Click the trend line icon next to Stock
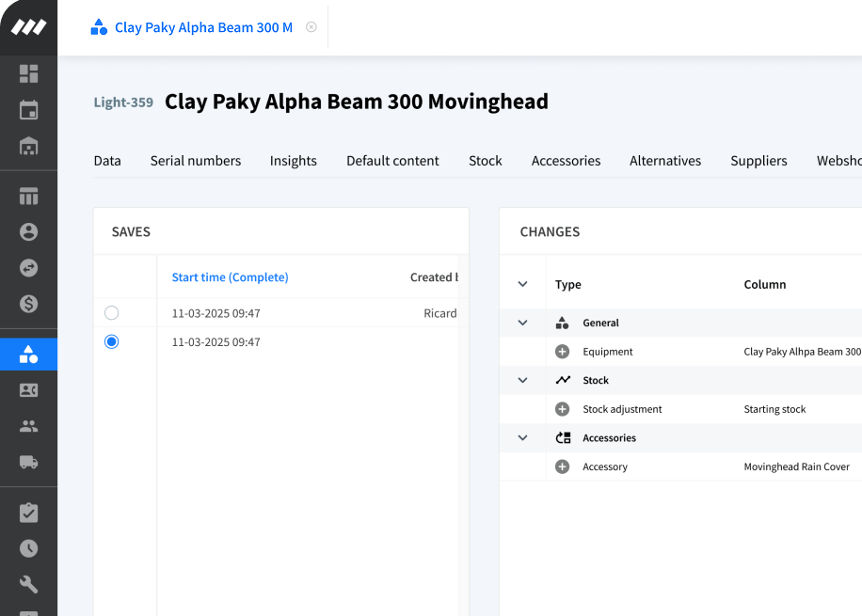 click(563, 380)
